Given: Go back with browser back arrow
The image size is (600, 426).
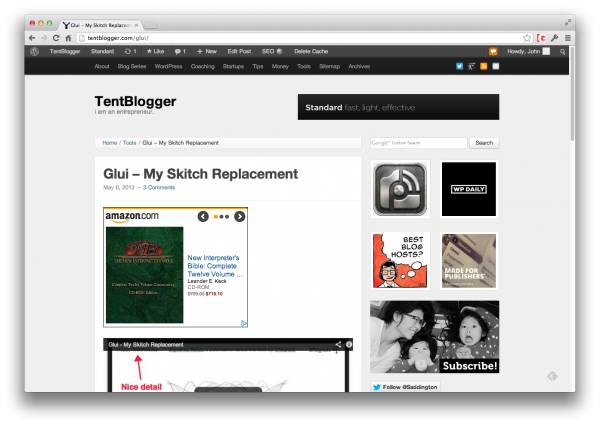Looking at the screenshot, I should tap(32, 38).
